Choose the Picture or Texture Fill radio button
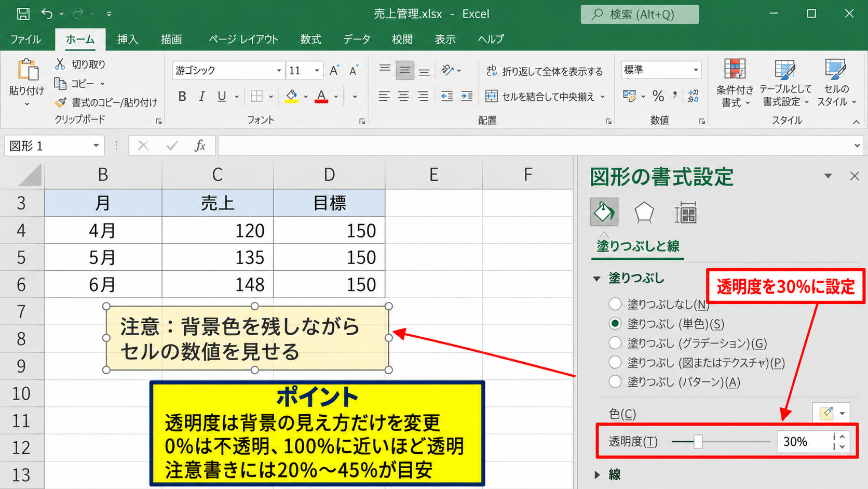 click(615, 362)
